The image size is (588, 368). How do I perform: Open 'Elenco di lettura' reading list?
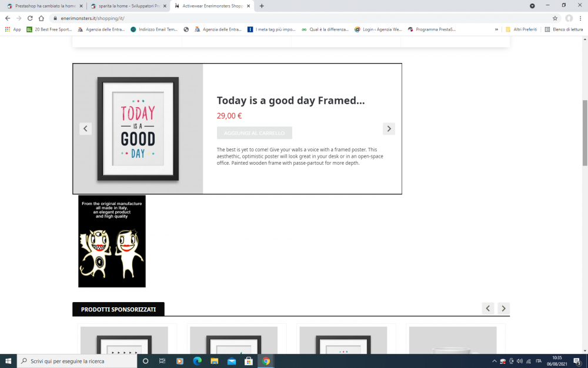click(x=564, y=29)
